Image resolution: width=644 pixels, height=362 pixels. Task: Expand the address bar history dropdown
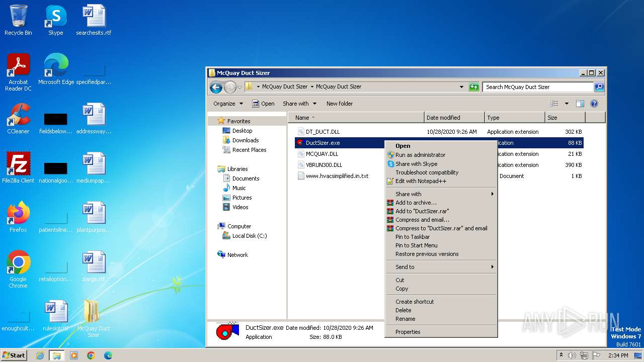coord(462,87)
